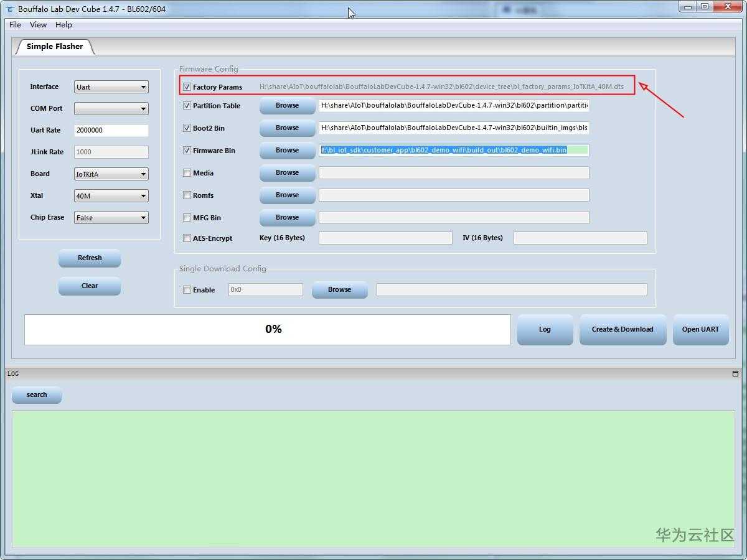Click the Single Download Config group label
Screen dimensions: 747x560
point(223,269)
